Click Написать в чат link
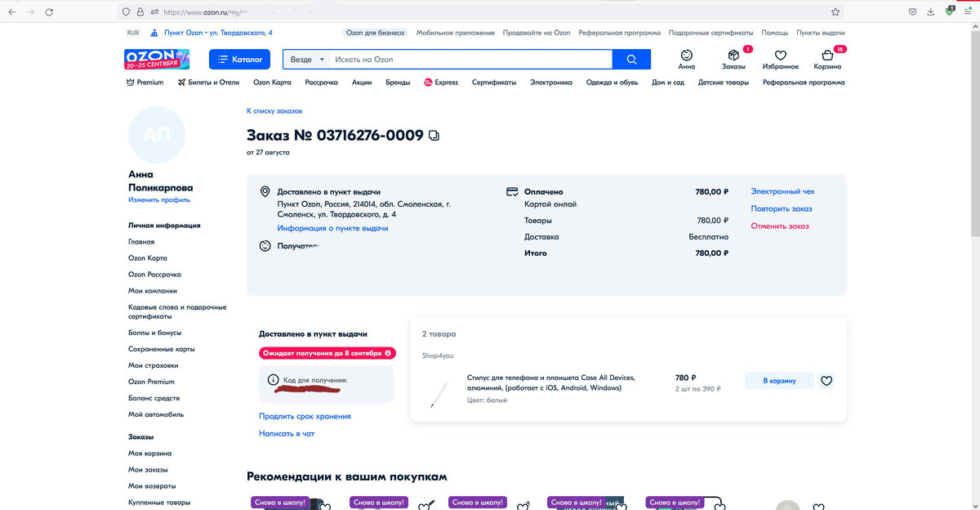This screenshot has width=980, height=510. 287,433
